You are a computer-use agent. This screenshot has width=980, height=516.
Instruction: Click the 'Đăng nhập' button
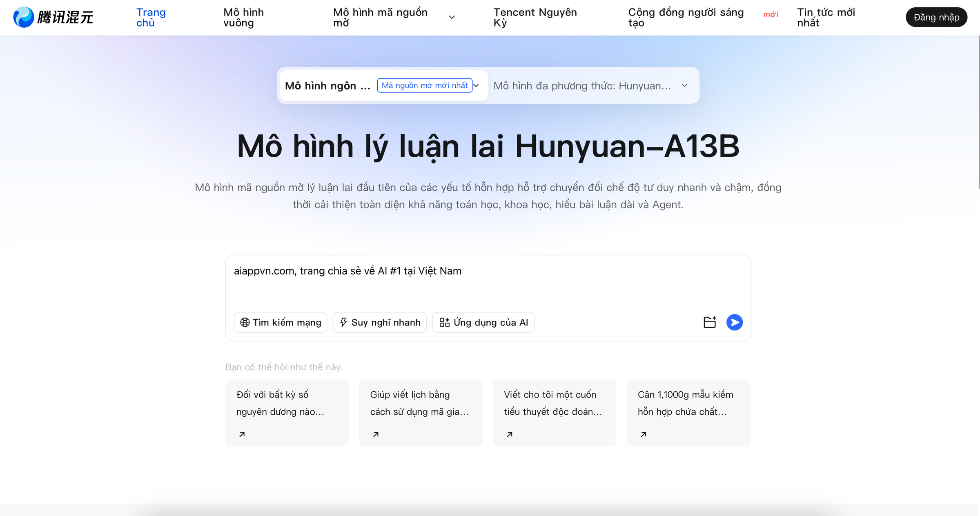(936, 17)
